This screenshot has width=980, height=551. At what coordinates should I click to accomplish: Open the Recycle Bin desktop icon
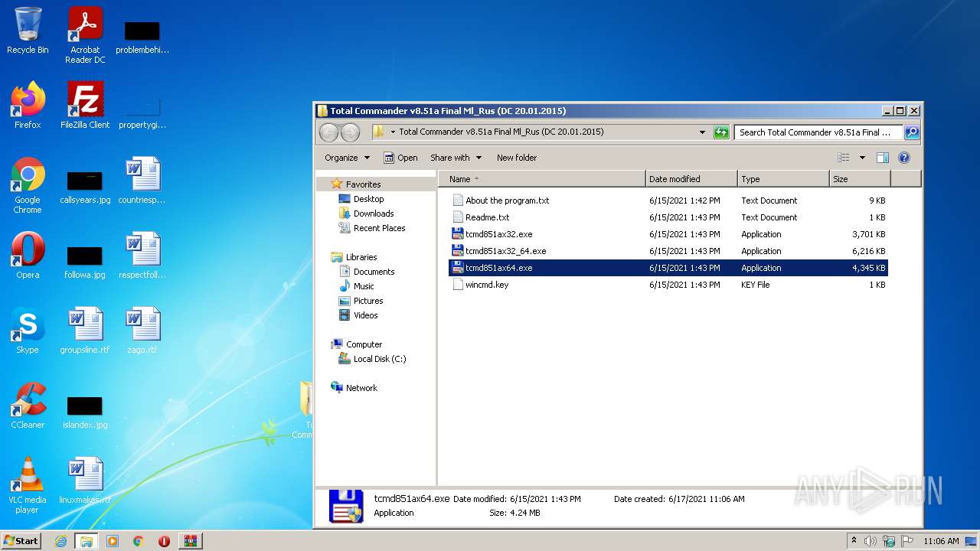pyautogui.click(x=28, y=31)
